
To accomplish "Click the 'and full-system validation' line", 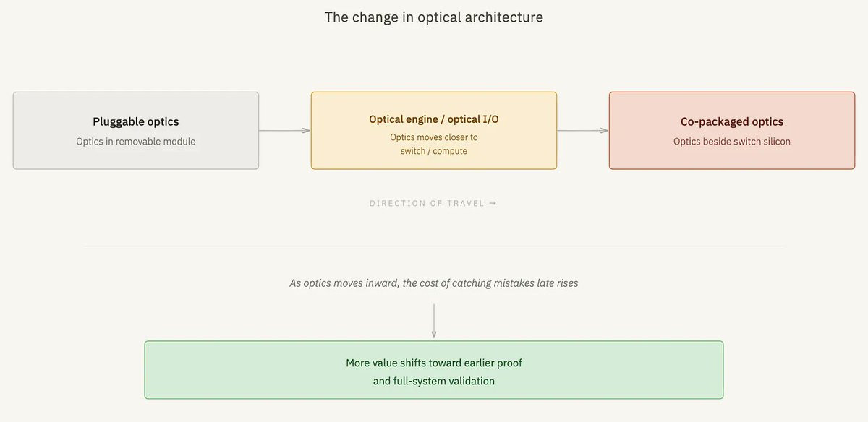I will [434, 381].
